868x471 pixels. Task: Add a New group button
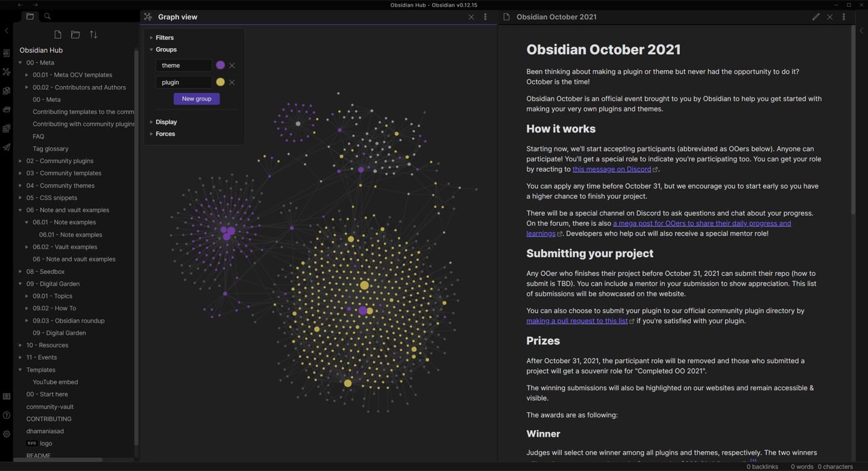[x=197, y=99]
